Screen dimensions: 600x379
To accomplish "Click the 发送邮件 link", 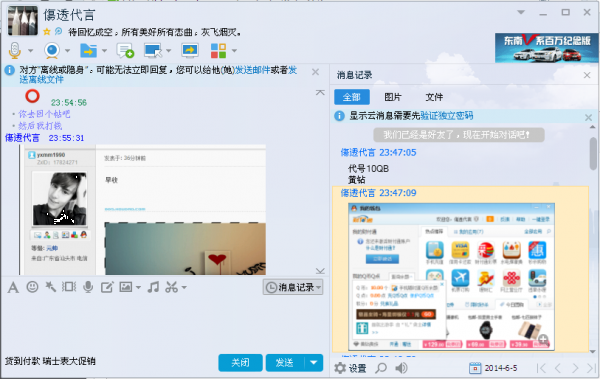I will pyautogui.click(x=253, y=70).
